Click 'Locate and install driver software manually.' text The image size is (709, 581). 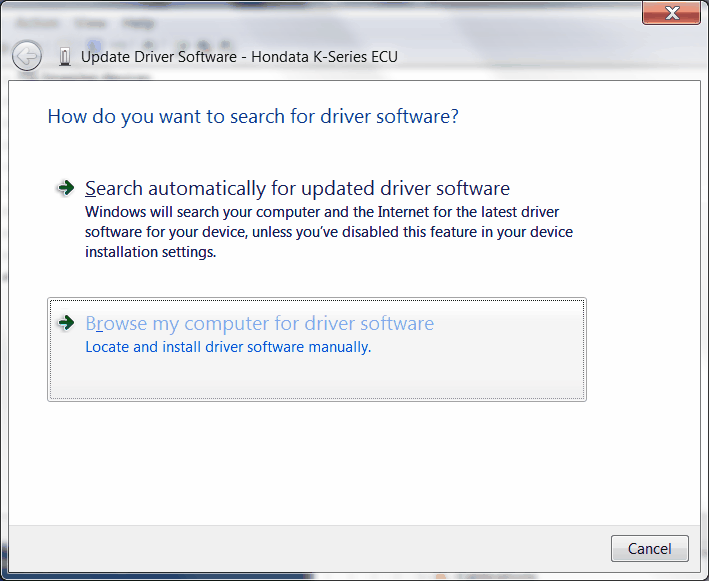click(x=228, y=347)
